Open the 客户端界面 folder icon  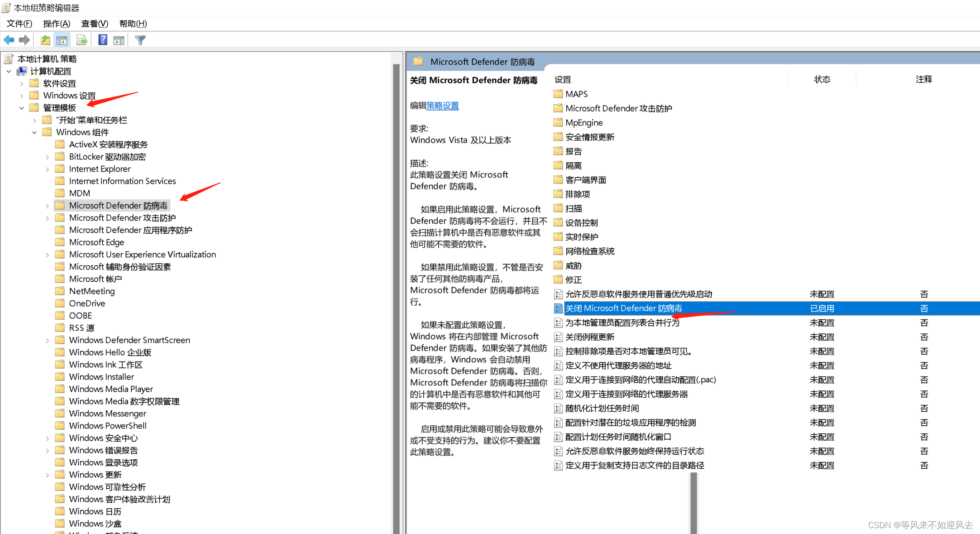558,180
